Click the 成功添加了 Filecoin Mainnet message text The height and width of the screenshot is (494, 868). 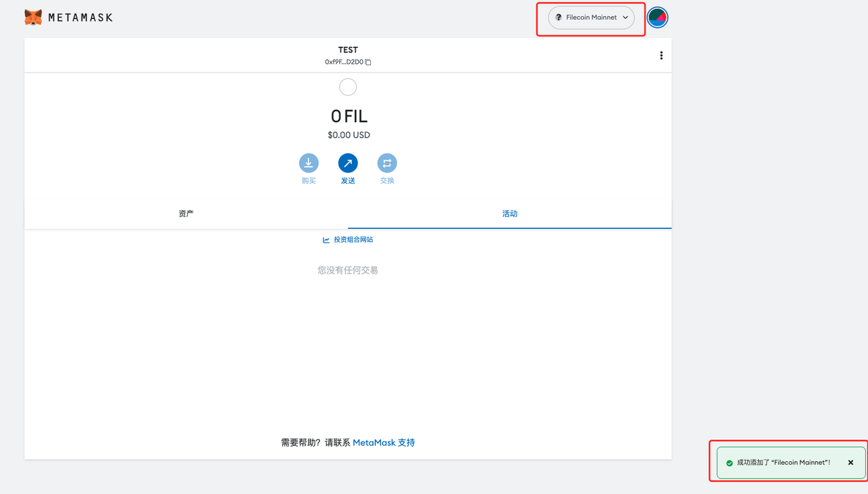[x=783, y=463]
